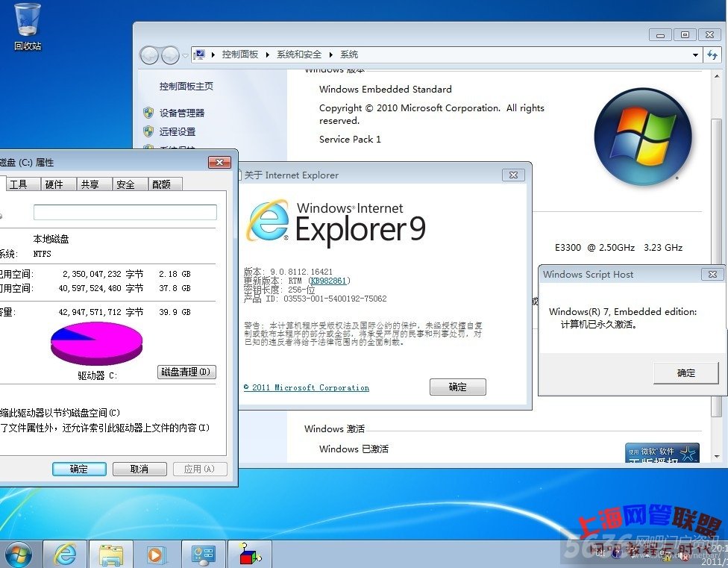This screenshot has width=728, height=568.
Task: Click the System window scroll up arrow
Action: [x=717, y=75]
